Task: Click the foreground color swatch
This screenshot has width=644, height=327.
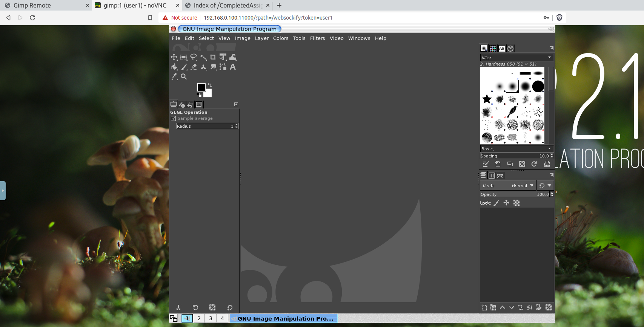Action: tap(201, 87)
